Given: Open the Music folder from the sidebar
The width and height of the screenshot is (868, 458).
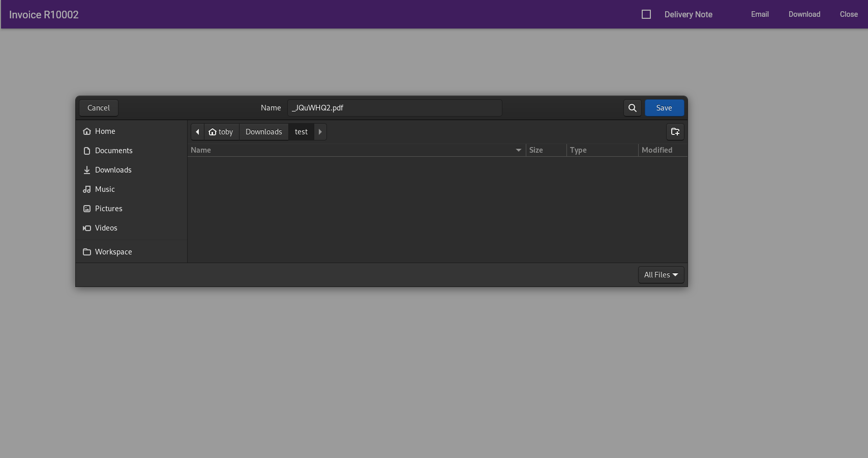Looking at the screenshot, I should [x=105, y=189].
